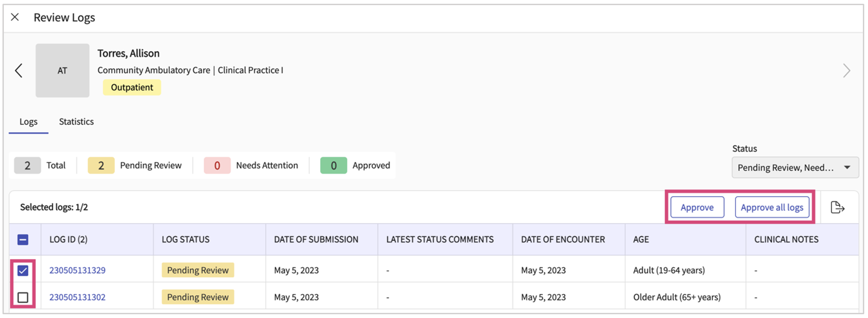Select the Logs tab
Image resolution: width=868 pixels, height=318 pixels.
28,122
